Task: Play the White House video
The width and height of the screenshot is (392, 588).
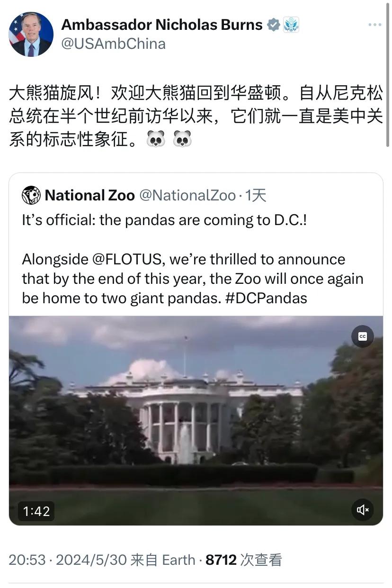Action: coord(196,420)
